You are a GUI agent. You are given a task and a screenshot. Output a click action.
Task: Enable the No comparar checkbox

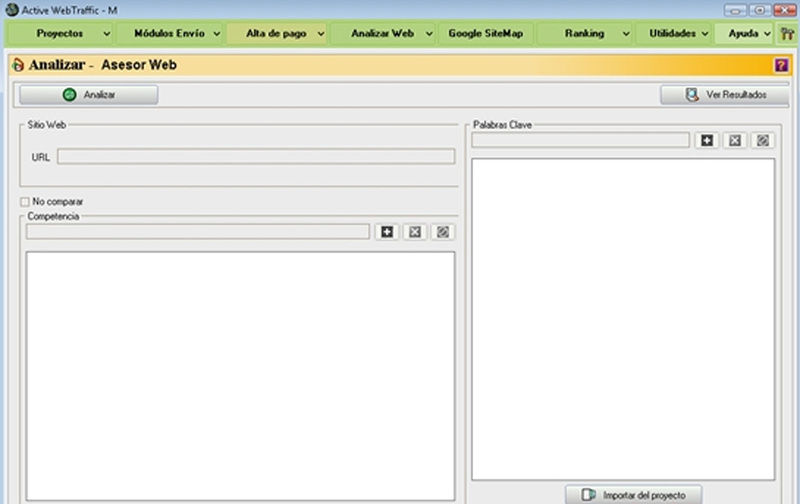[24, 202]
